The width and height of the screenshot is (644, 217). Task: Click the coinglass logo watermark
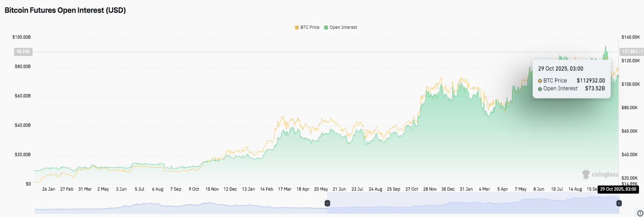600,175
